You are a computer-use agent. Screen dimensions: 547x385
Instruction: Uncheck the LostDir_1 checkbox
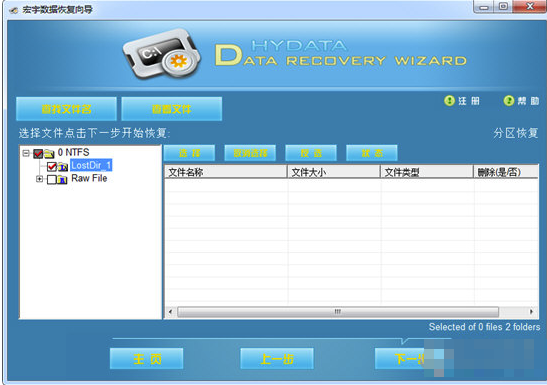[x=52, y=167]
